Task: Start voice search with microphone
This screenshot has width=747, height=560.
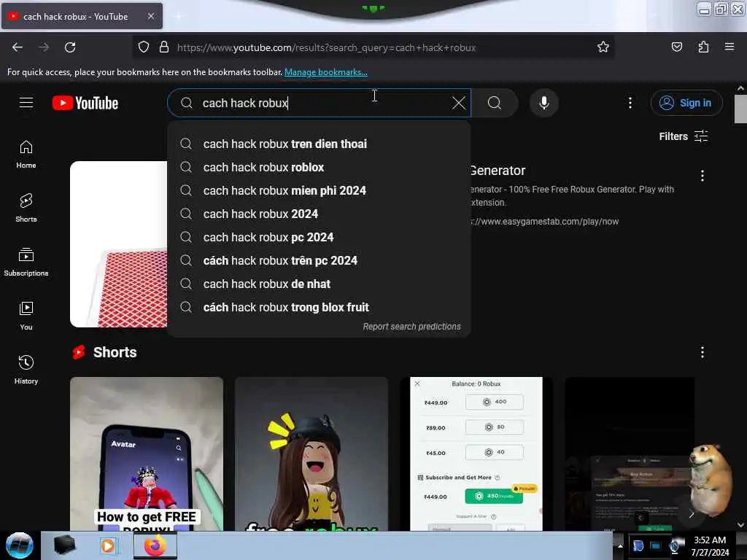Action: 544,103
